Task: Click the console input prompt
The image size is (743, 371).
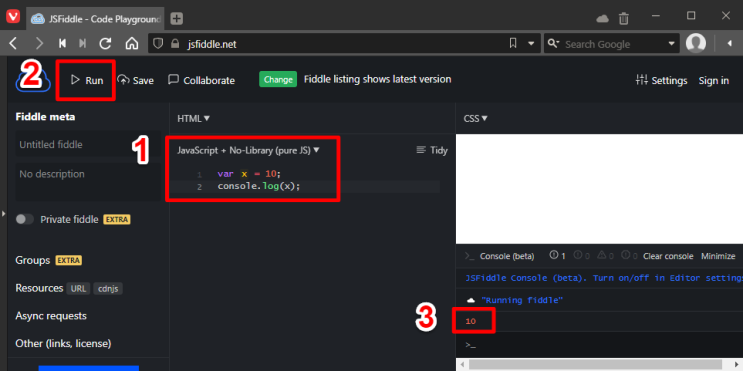Action: (x=599, y=345)
